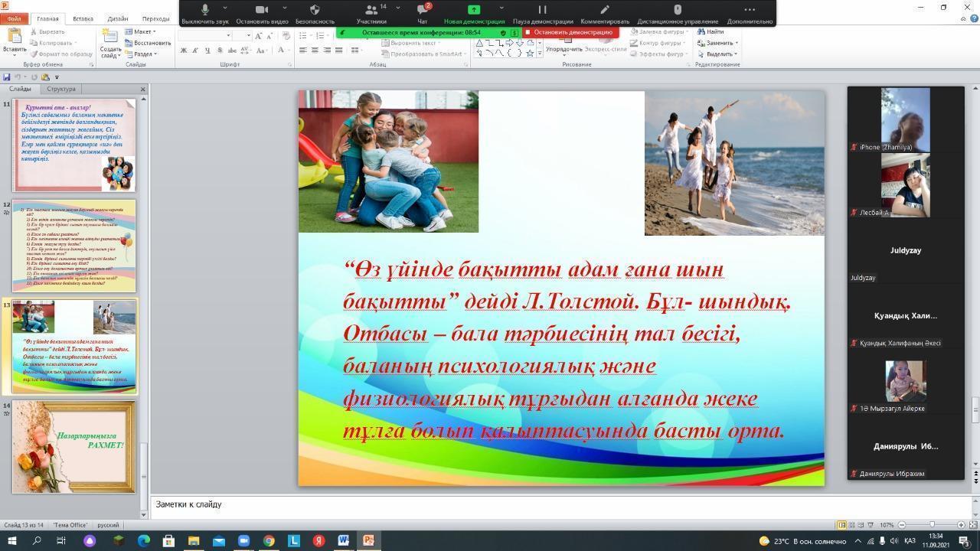
Task: Select slide 14 thumbnail with РАХМЕТ text
Action: coord(73,447)
